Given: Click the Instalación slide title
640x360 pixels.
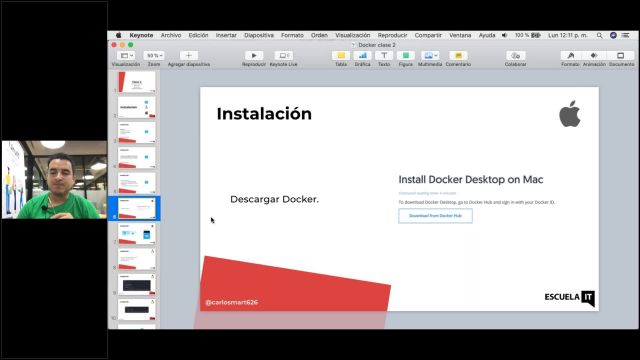Looking at the screenshot, I should [x=264, y=114].
